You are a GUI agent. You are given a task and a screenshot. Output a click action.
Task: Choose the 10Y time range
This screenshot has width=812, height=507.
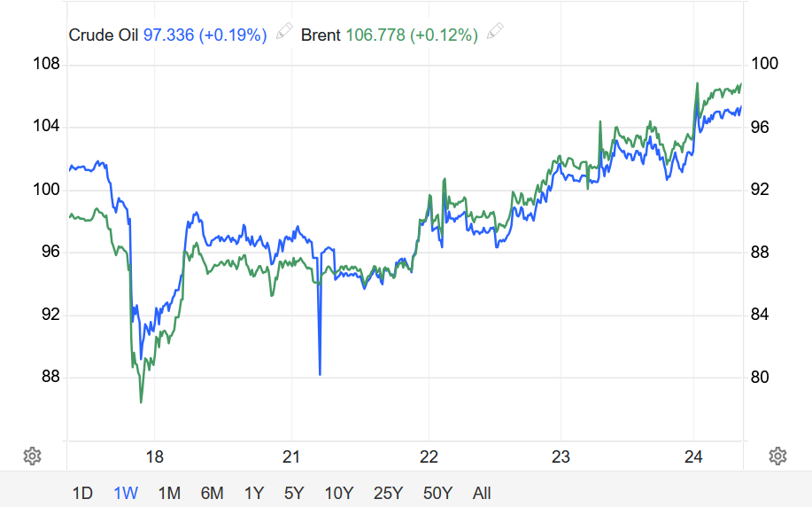coord(339,493)
